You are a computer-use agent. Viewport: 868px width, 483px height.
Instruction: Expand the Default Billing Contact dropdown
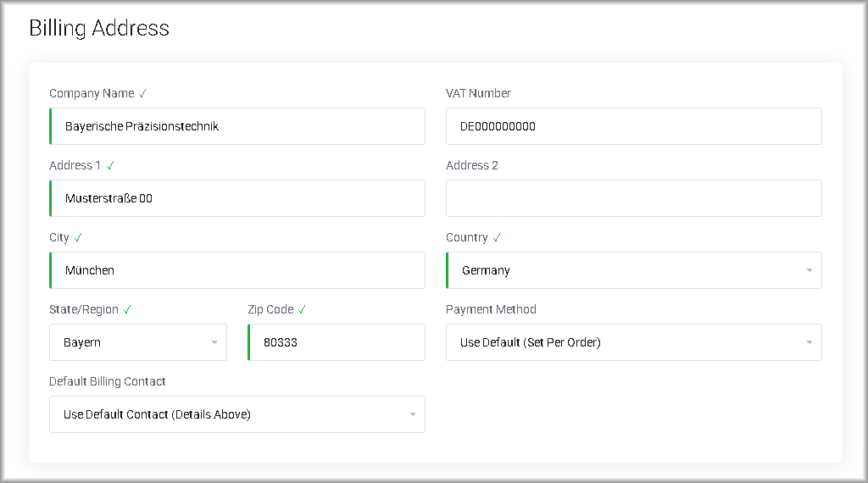coord(237,414)
